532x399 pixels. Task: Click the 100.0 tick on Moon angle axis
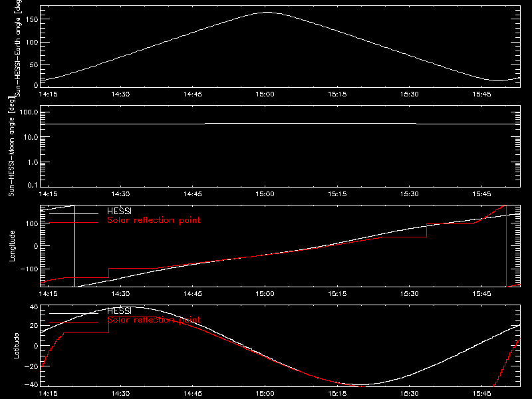[x=29, y=112]
